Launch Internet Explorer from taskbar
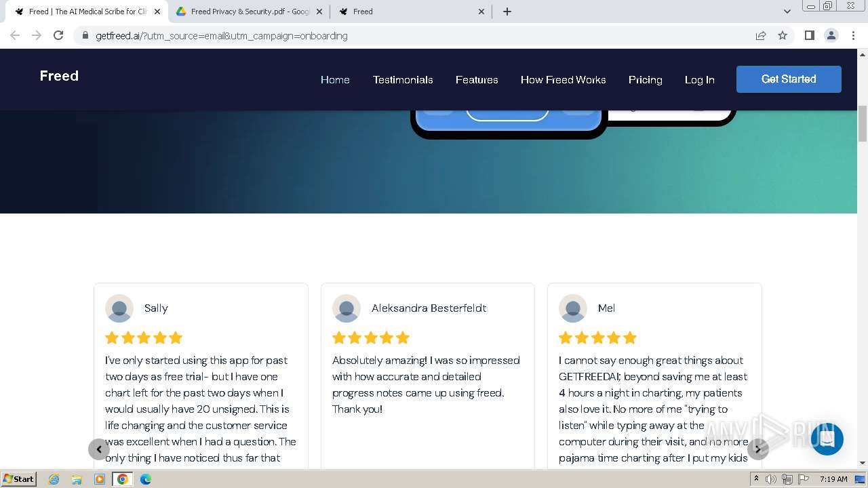Image resolution: width=868 pixels, height=488 pixels. pos(54,479)
